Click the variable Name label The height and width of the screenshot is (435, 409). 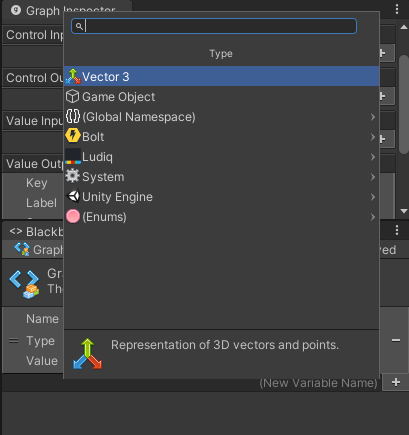[42, 319]
